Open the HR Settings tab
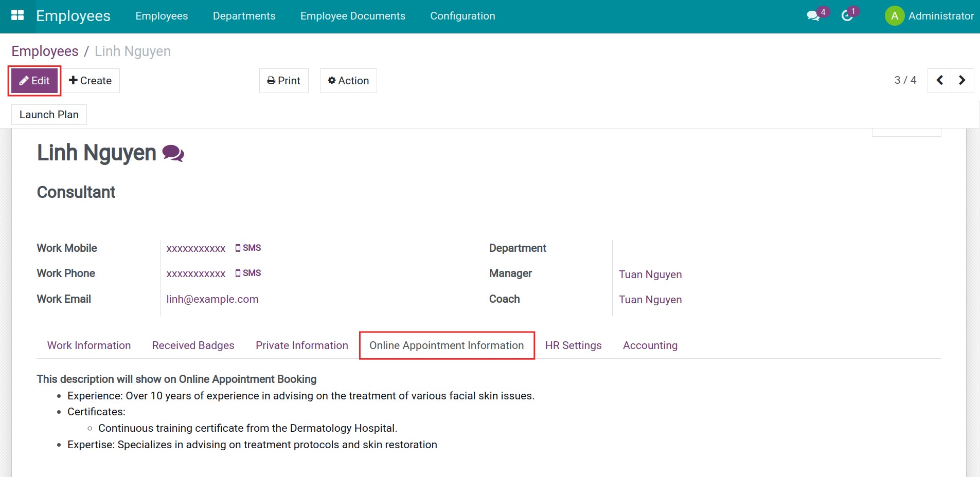This screenshot has height=477, width=980. (x=574, y=345)
